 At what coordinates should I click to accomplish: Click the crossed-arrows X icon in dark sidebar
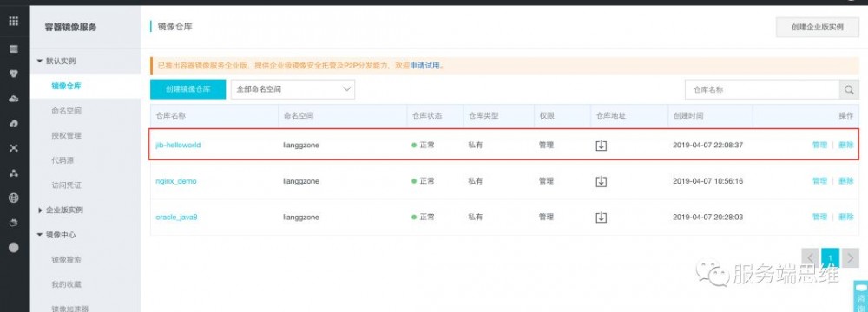tap(14, 148)
